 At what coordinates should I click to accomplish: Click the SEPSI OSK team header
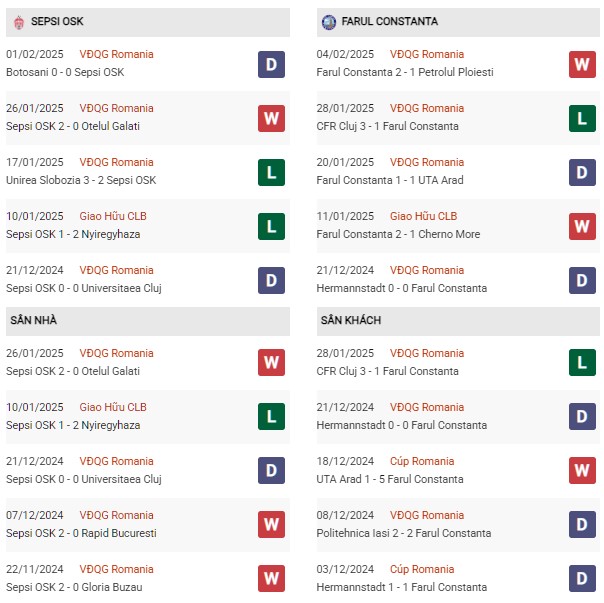pos(148,22)
